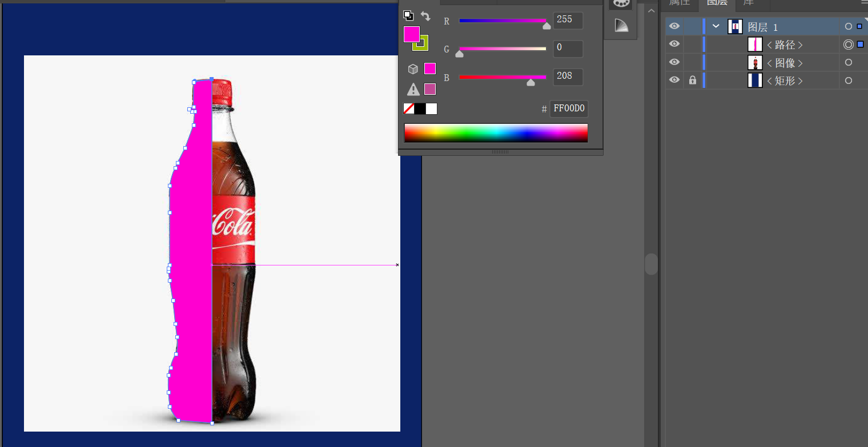The width and height of the screenshot is (868, 447).
Task: Toggle visibility of 图层 1
Action: (x=674, y=26)
